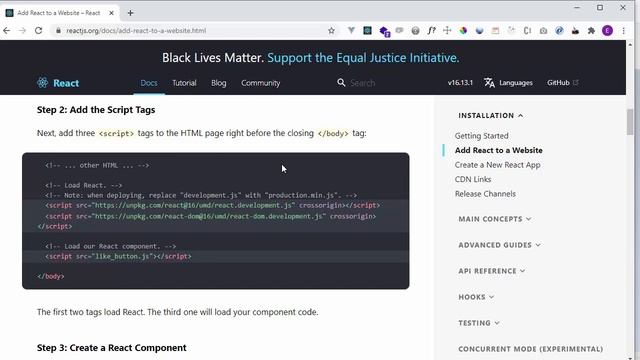Click the Languages translate icon
This screenshot has width=640, height=360.
pos(489,83)
